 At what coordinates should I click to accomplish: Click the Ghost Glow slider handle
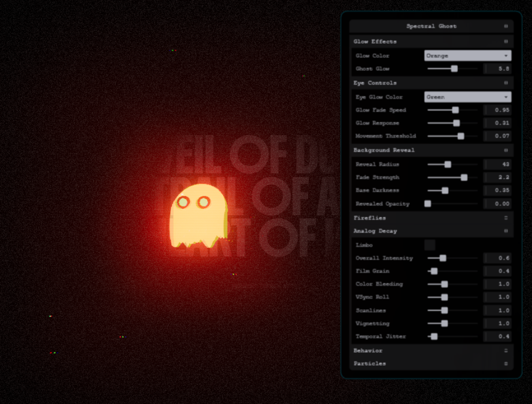[454, 68]
